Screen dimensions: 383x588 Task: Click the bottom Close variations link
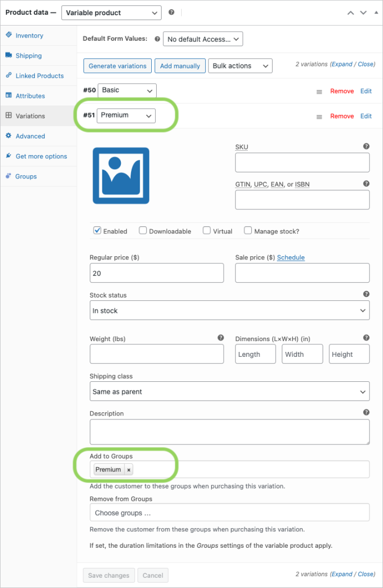366,574
